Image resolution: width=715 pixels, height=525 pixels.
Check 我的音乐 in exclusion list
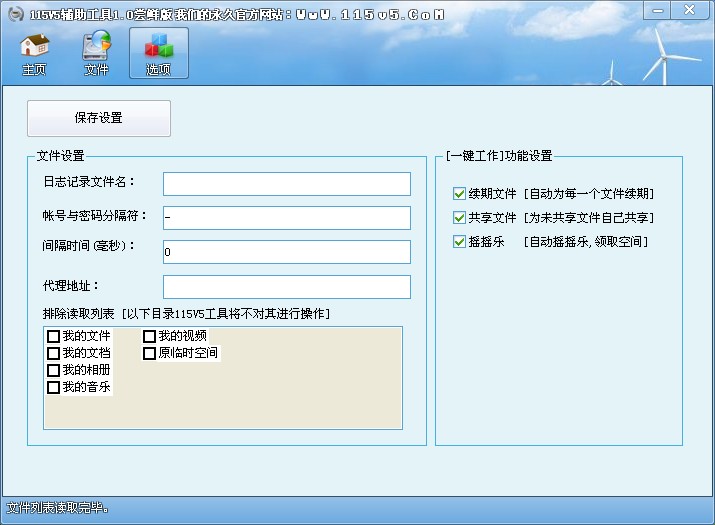(53, 387)
